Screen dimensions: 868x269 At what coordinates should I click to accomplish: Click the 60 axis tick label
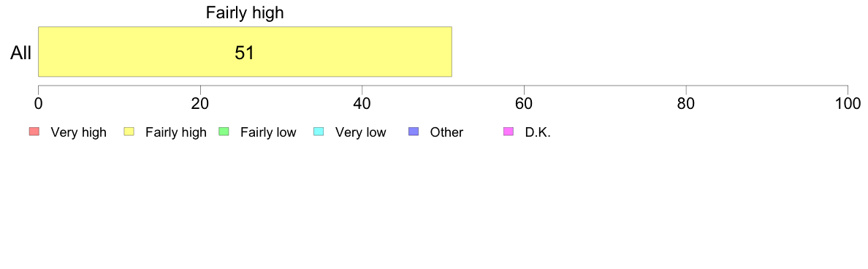click(524, 104)
